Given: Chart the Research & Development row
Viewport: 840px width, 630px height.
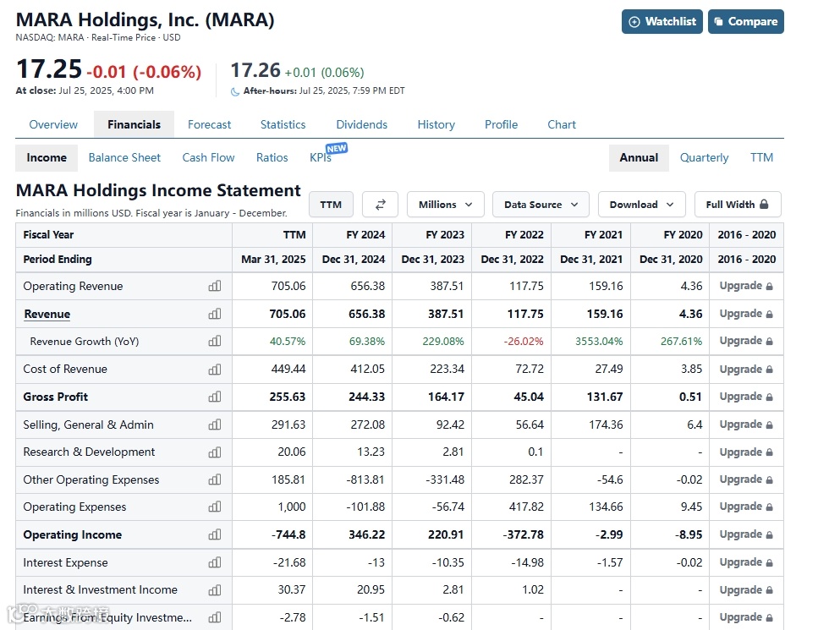Looking at the screenshot, I should tap(215, 452).
